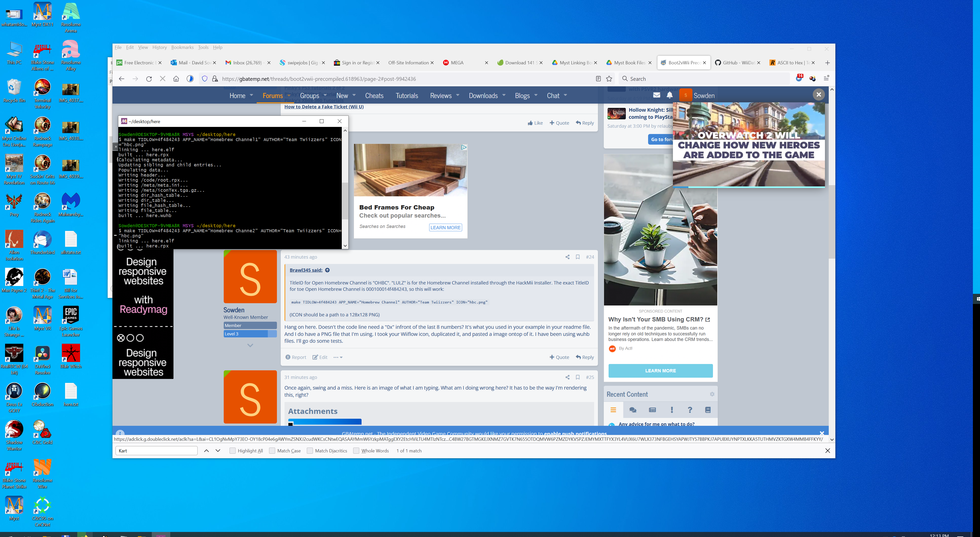
Task: Enable Whole Words in find bar
Action: tap(356, 451)
